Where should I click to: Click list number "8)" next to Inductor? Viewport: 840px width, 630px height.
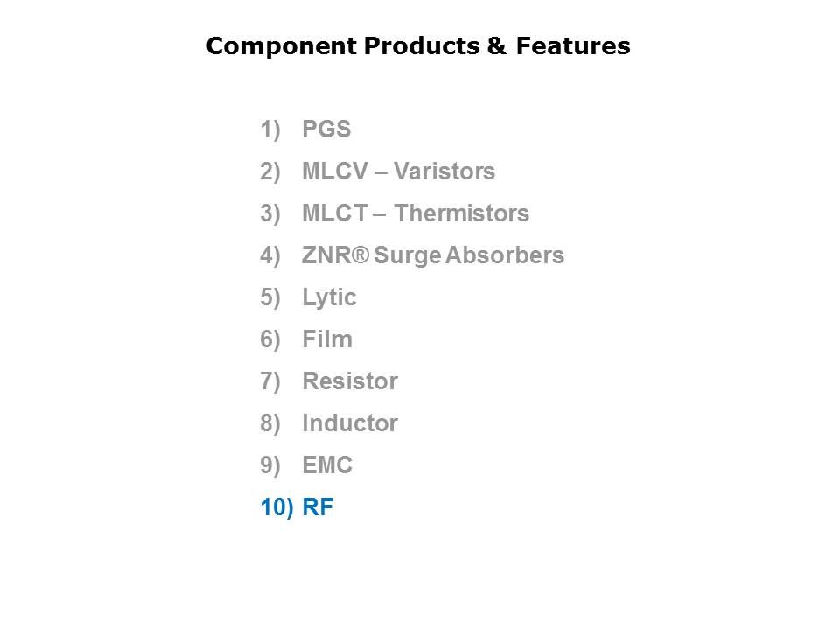(269, 424)
